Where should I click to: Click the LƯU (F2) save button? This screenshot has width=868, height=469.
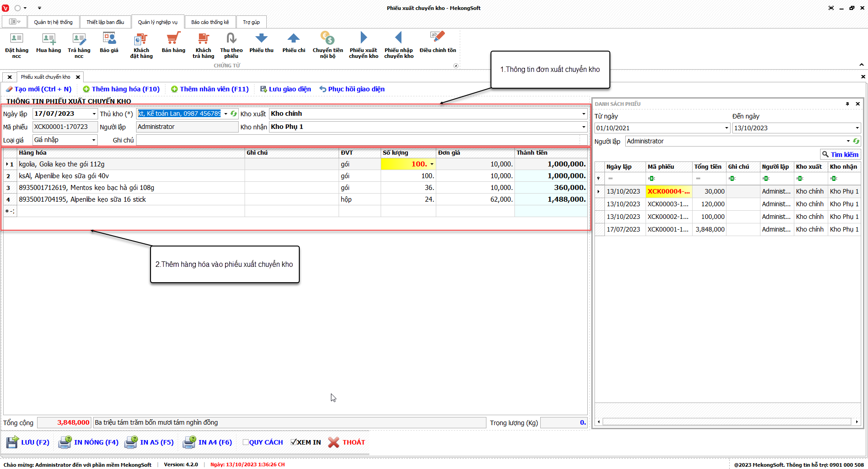click(28, 442)
